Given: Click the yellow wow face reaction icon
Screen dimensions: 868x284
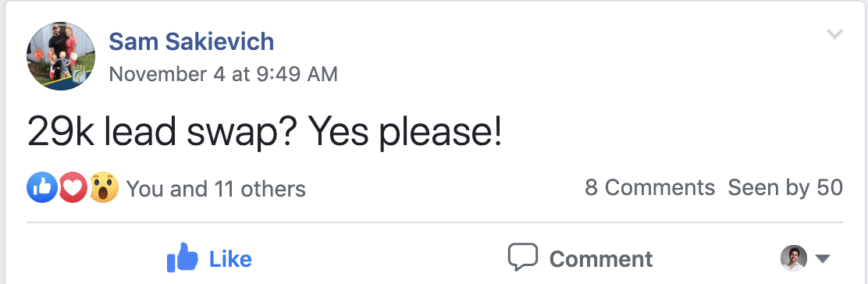Looking at the screenshot, I should click(104, 187).
